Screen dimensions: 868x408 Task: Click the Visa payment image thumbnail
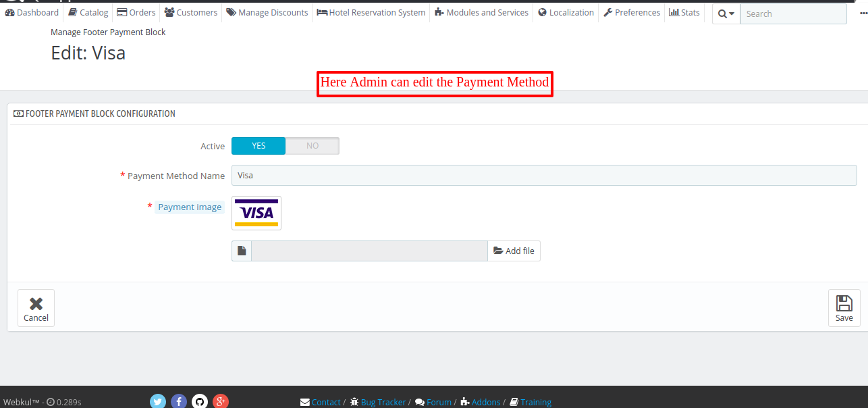click(x=256, y=213)
